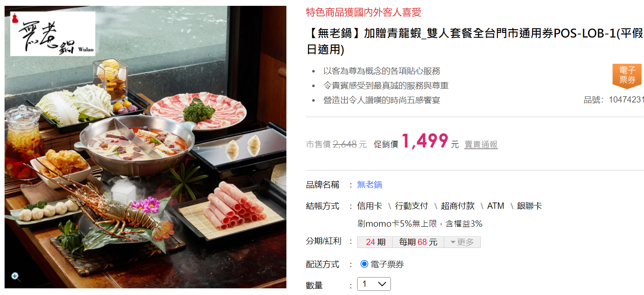The width and height of the screenshot is (644, 295).
Task: Click the 賣貴通報 link
Action: pyautogui.click(x=481, y=145)
